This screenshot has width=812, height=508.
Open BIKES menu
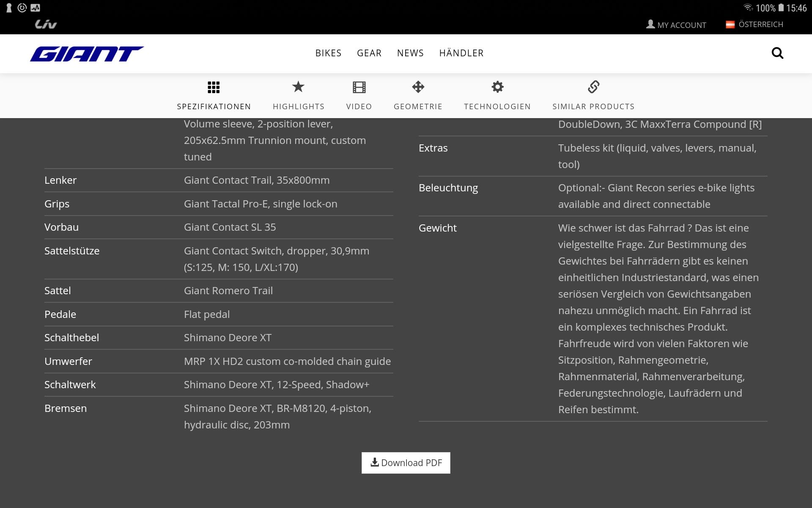(328, 53)
